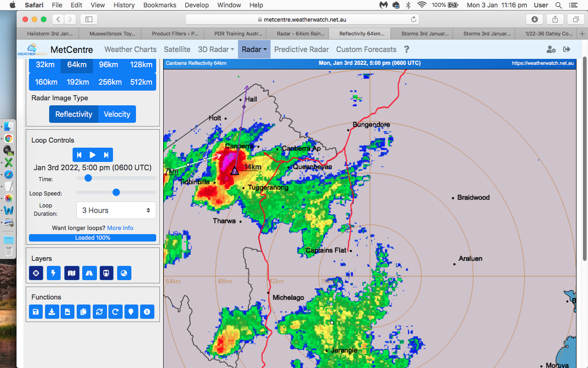The height and width of the screenshot is (368, 588).
Task: Select Velocity radar image type
Action: 117,114
